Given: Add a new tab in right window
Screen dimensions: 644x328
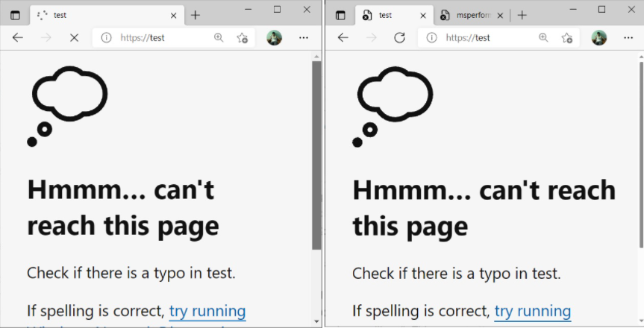Looking at the screenshot, I should 522,16.
